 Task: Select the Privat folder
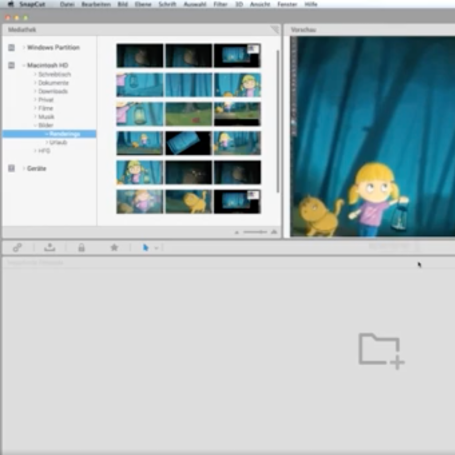point(46,100)
